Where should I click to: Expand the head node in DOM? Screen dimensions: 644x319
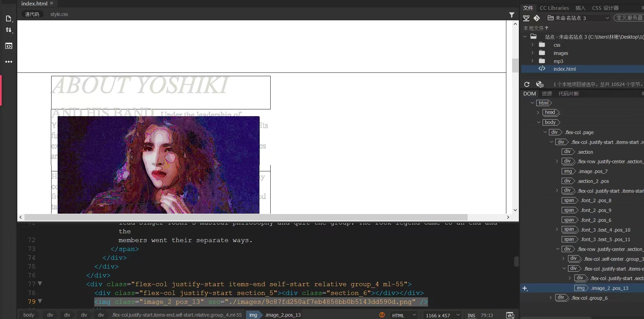click(x=538, y=112)
